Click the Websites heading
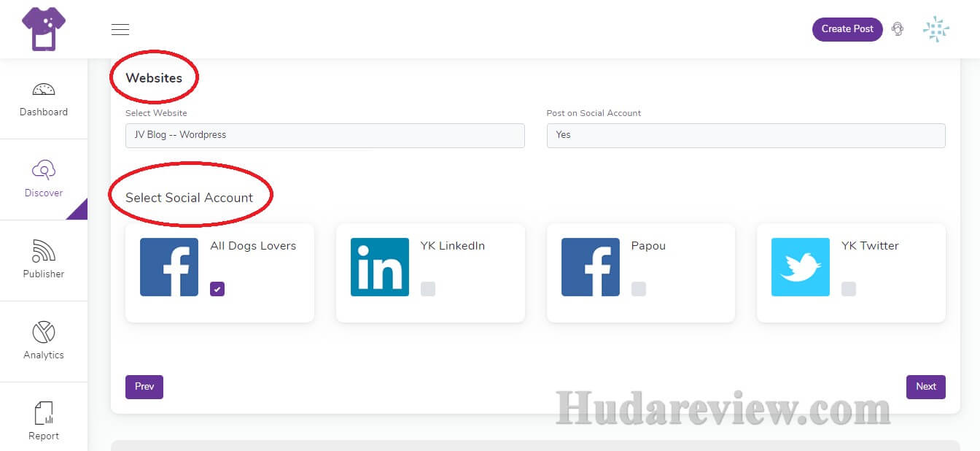This screenshot has height=451, width=980. click(154, 78)
